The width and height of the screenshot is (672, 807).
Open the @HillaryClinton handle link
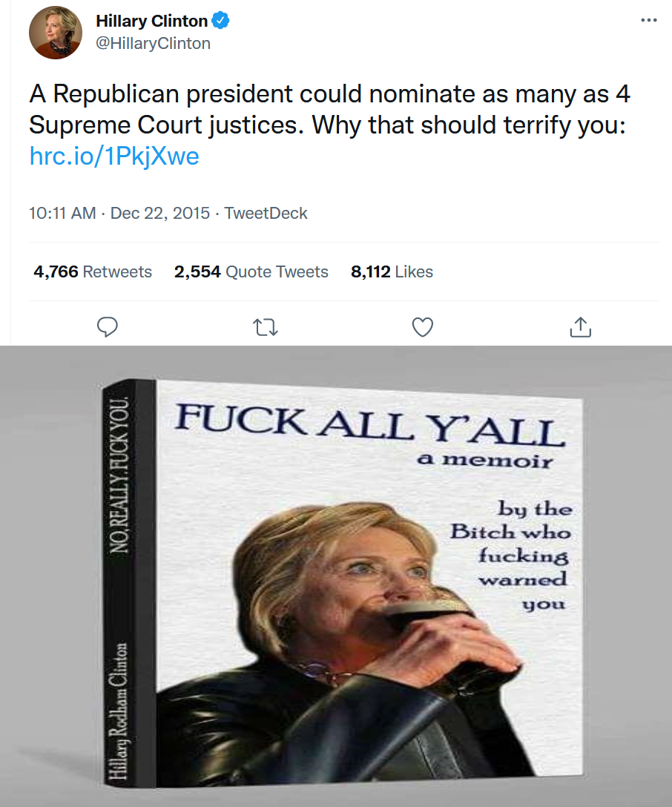[153, 43]
